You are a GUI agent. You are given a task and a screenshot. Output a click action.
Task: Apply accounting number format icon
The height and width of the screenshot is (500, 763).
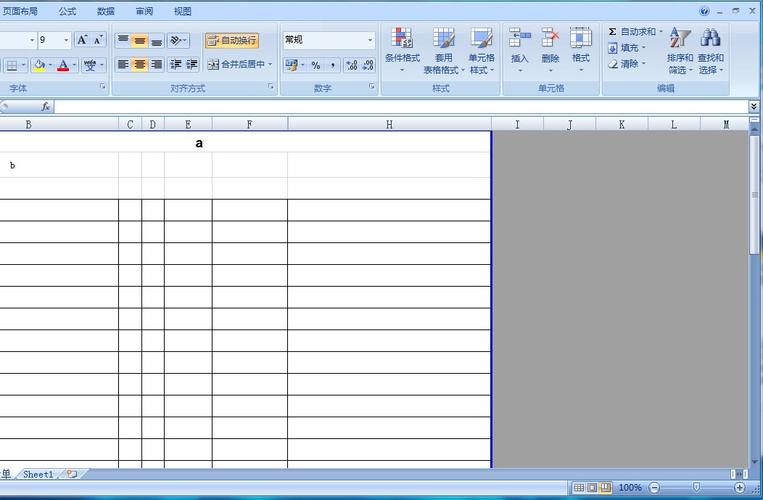(291, 65)
